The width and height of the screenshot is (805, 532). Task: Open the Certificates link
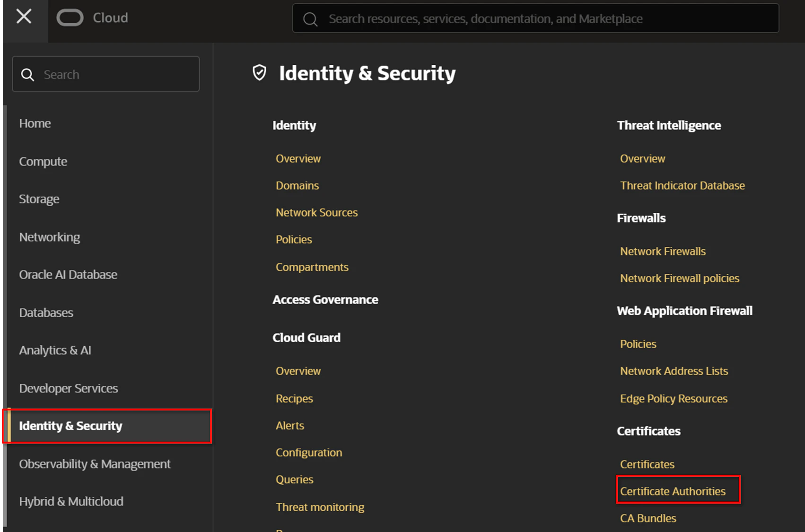click(x=647, y=464)
